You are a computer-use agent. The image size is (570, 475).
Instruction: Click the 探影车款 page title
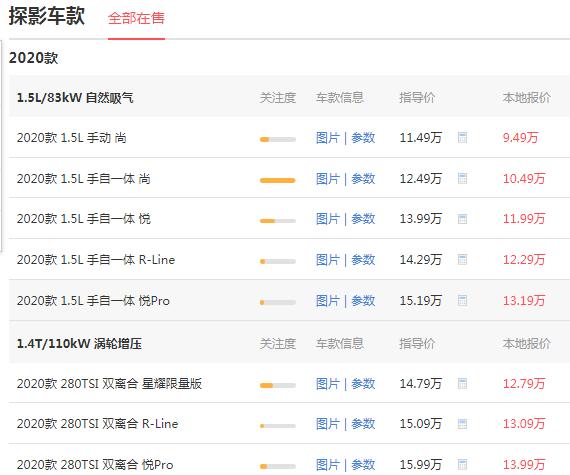pyautogui.click(x=47, y=16)
